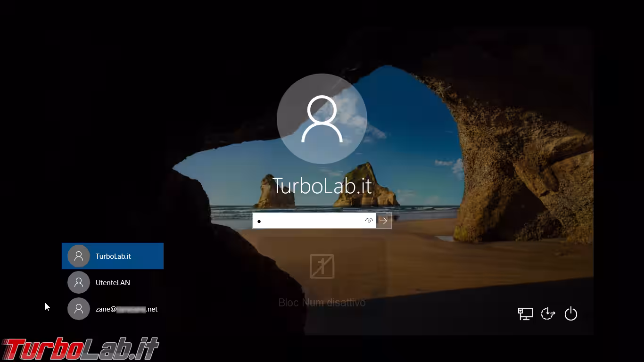This screenshot has width=644, height=362.
Task: Click the Num Lock off indicator icon
Action: [x=322, y=266]
